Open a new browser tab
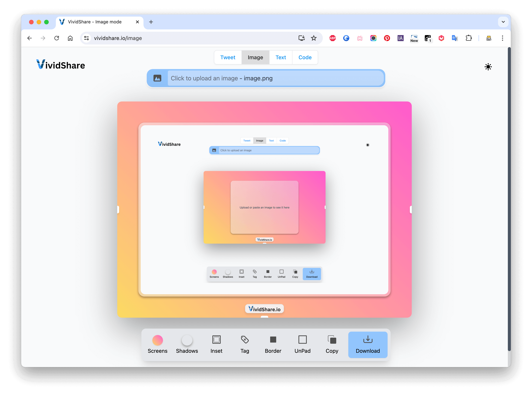532x395 pixels. coord(151,22)
